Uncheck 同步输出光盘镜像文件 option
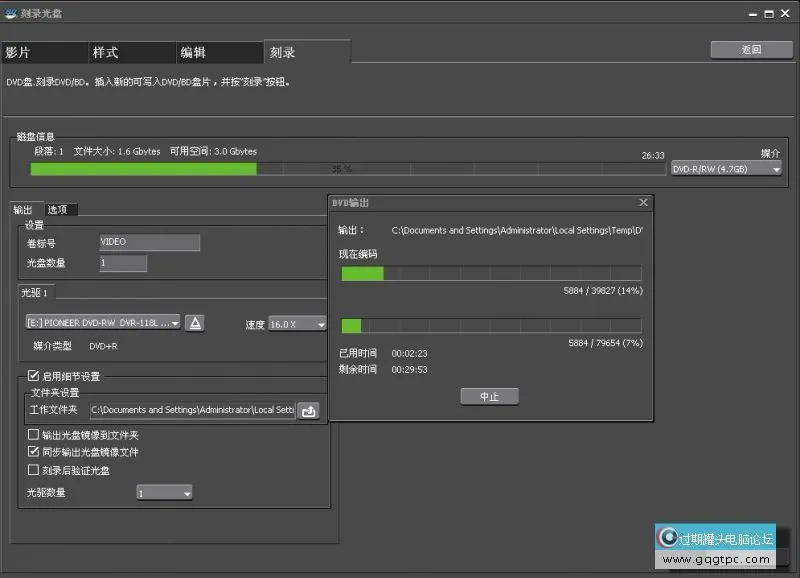This screenshot has height=578, width=800. pos(34,453)
